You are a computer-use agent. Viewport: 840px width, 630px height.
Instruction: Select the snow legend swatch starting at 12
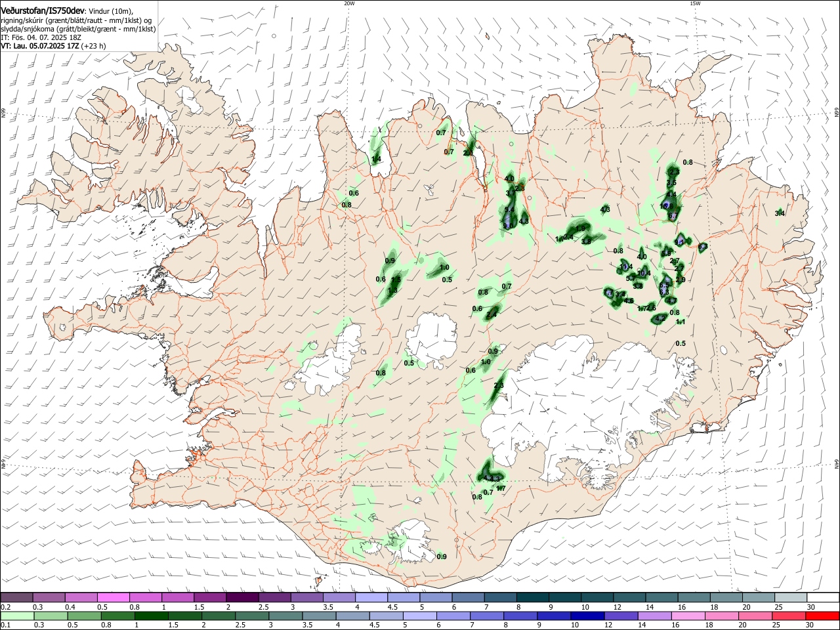point(630,598)
